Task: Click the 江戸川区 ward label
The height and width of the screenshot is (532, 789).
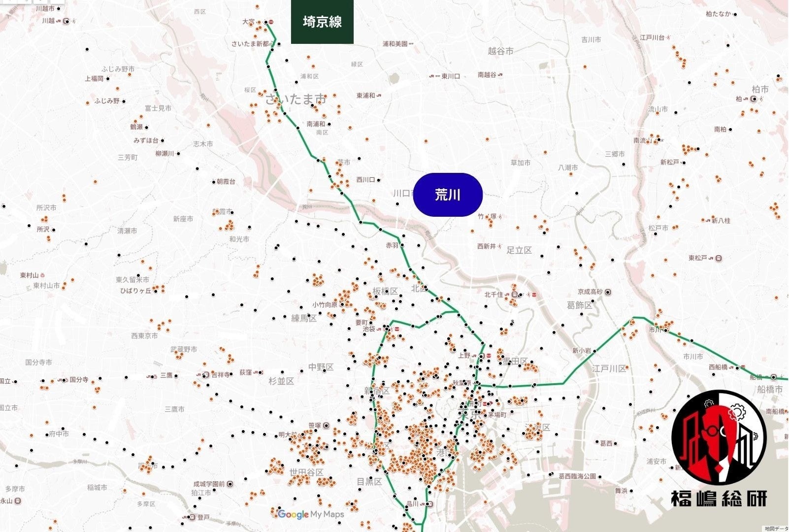Action: (609, 368)
